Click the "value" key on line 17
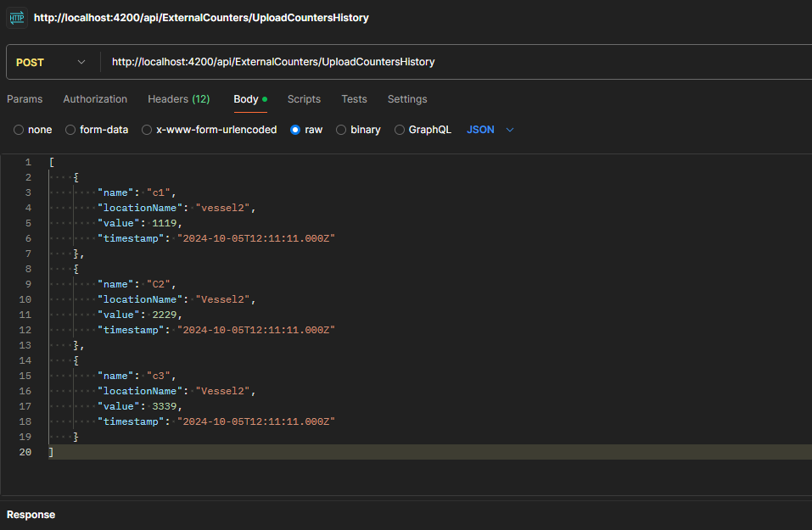812x530 pixels. tap(119, 406)
